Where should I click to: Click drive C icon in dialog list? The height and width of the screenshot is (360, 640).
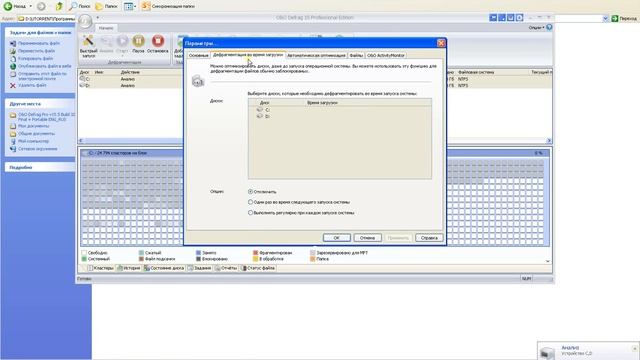[260, 110]
